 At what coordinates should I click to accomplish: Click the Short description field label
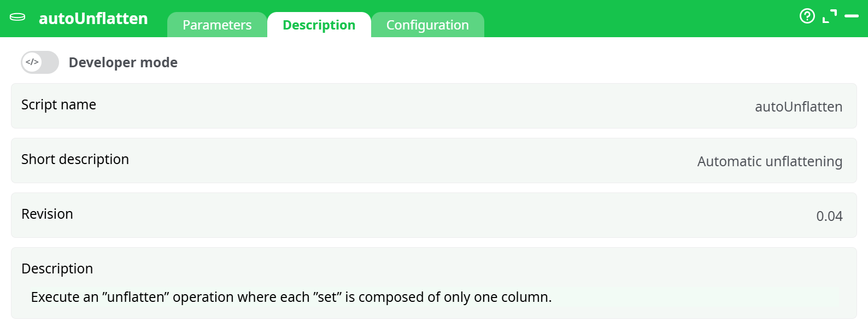(75, 160)
